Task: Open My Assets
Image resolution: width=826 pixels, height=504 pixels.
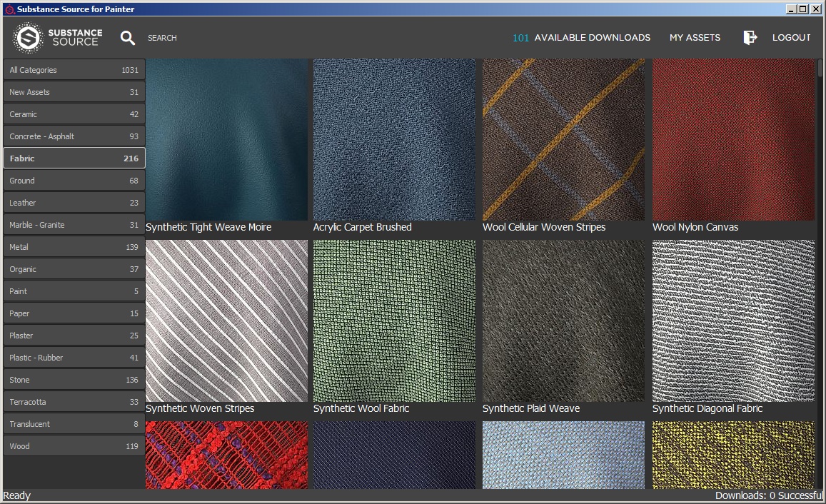Action: [695, 38]
